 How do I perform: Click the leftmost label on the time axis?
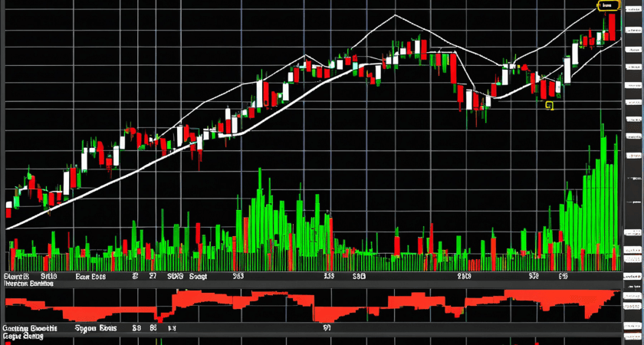pos(15,274)
